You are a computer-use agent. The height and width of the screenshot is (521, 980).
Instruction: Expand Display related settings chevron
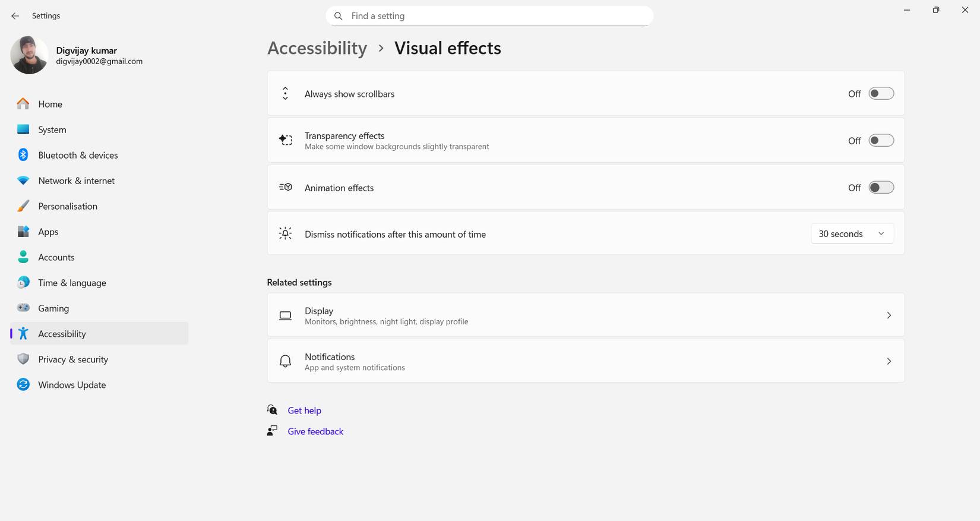889,315
